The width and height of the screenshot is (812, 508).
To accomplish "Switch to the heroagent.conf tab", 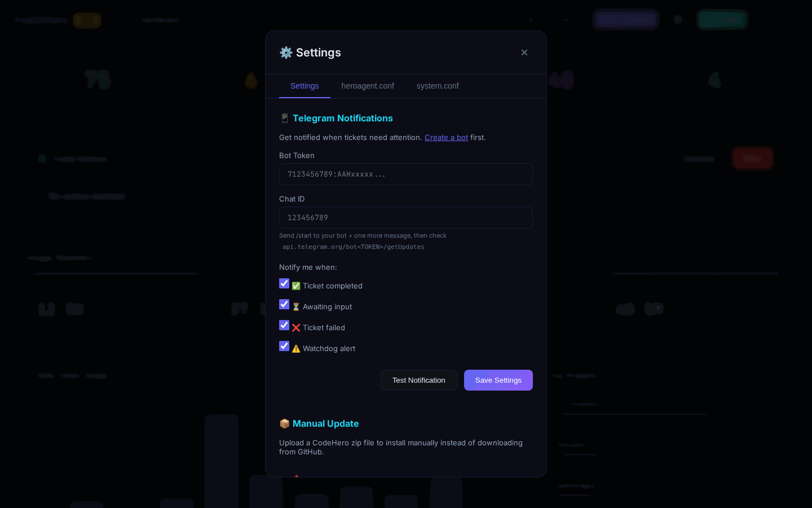I will pos(368,86).
